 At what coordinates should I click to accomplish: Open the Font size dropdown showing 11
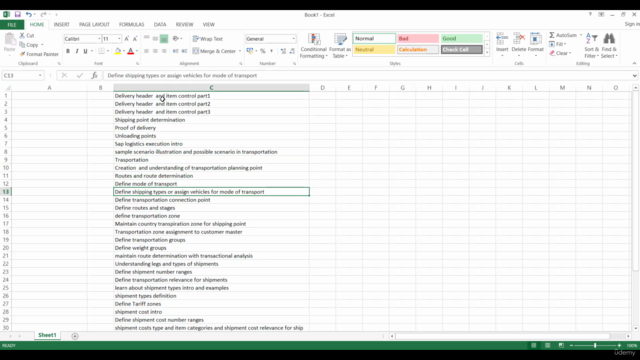coord(119,39)
